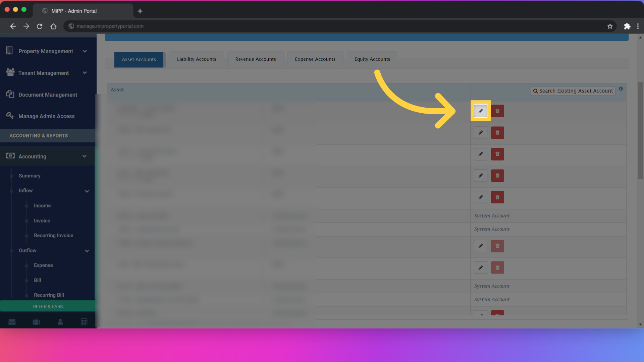Go to Recurring Bill under Outflow
Viewport: 644px width, 362px height.
click(x=49, y=295)
